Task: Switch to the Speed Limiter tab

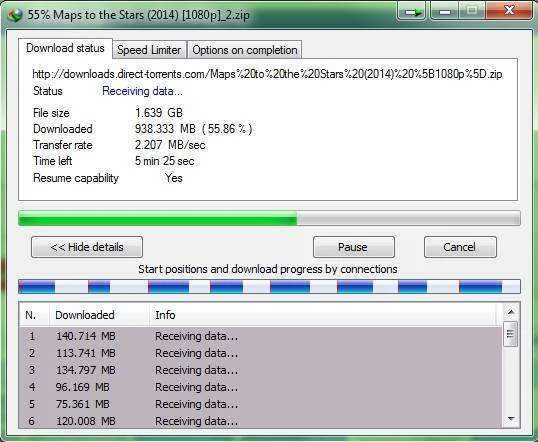Action: point(149,50)
